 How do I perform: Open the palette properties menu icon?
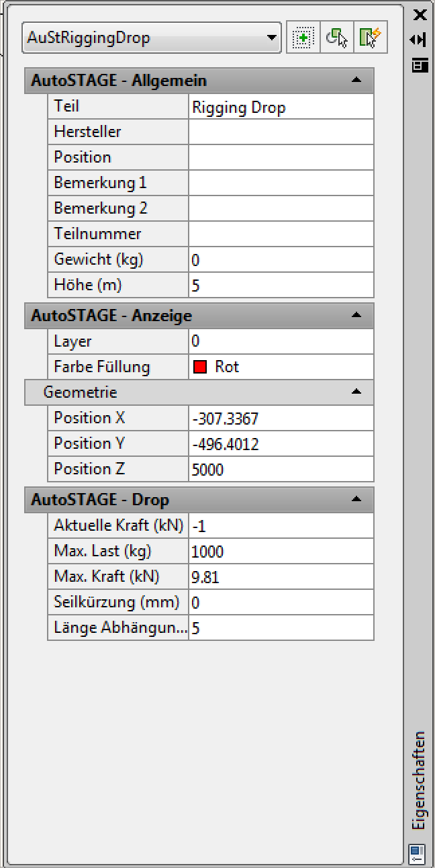420,65
